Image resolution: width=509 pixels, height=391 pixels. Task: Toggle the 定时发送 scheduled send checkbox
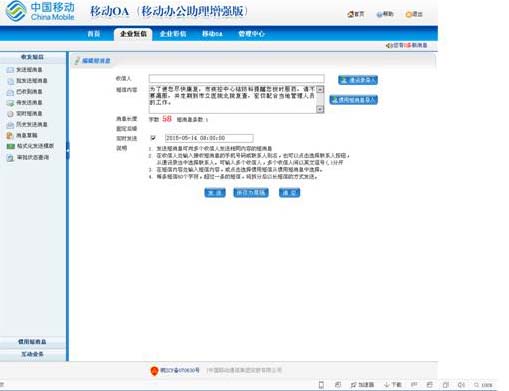(153, 138)
